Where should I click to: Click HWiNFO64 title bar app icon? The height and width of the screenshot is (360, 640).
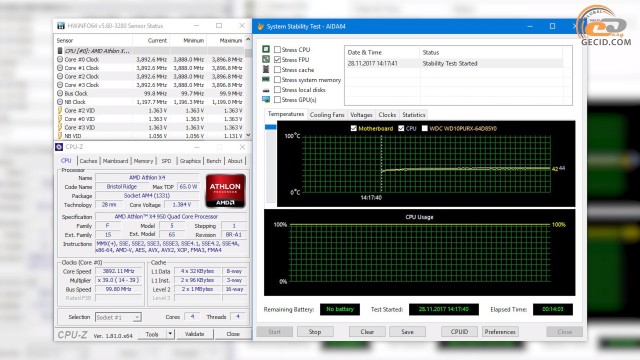click(x=61, y=26)
